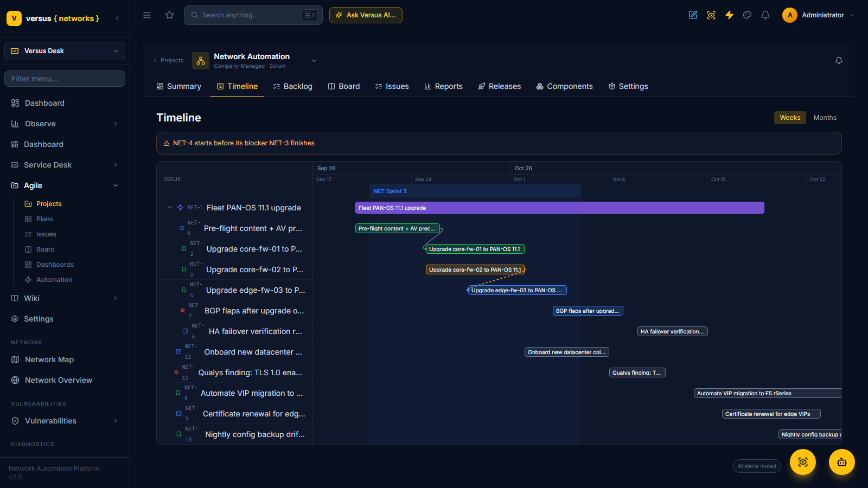Expand the Vulnerabilities menu
The height and width of the screenshot is (488, 868).
(x=65, y=421)
